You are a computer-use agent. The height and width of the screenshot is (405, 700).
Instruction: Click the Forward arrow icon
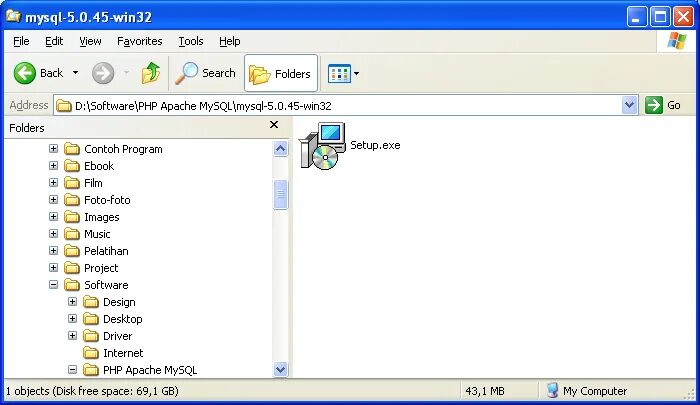[x=103, y=73]
